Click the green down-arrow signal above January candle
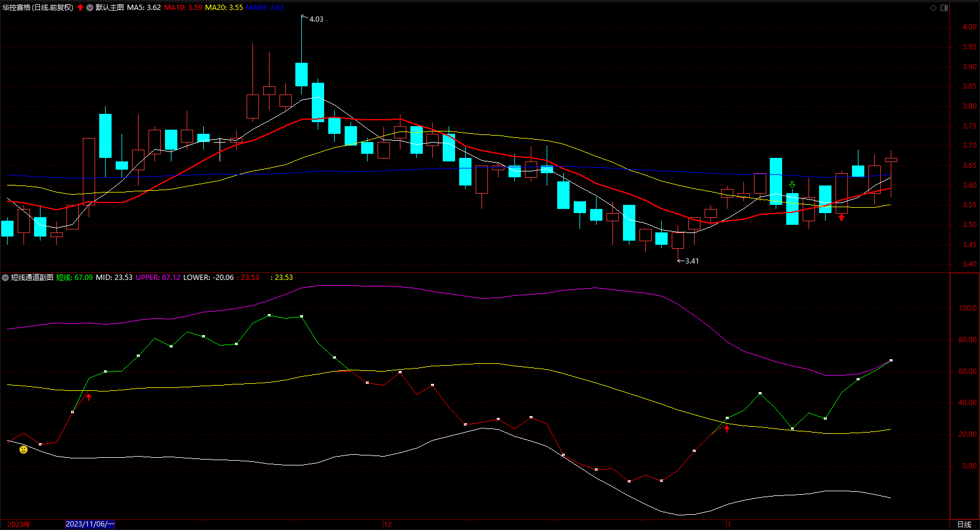 [792, 185]
